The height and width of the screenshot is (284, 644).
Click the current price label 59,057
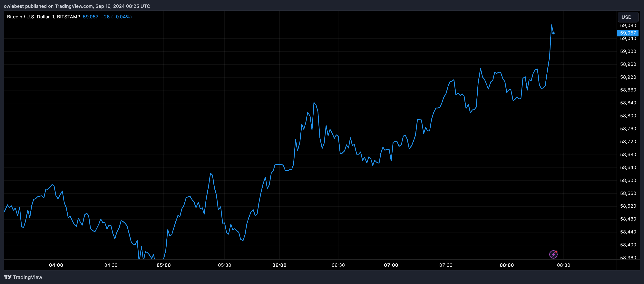(628, 33)
